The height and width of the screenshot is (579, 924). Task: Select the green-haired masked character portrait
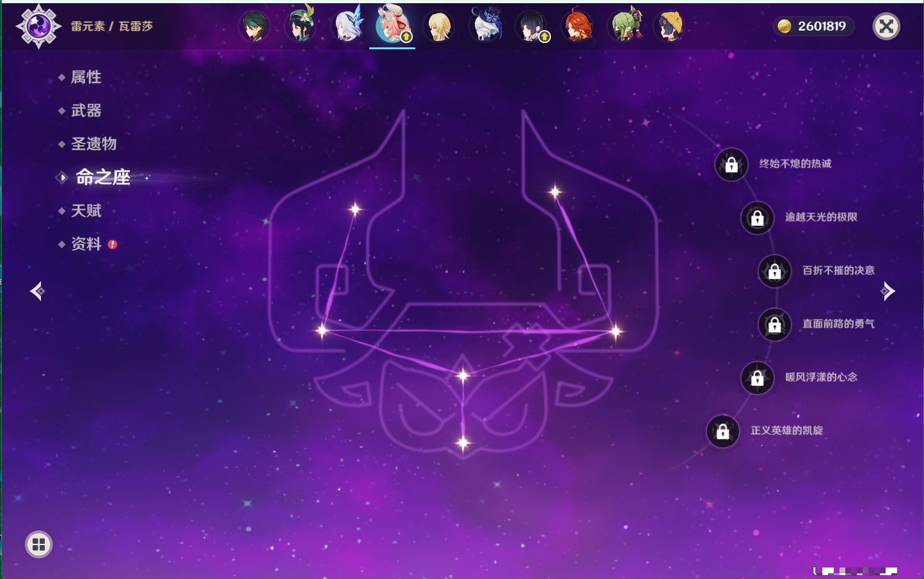point(625,26)
